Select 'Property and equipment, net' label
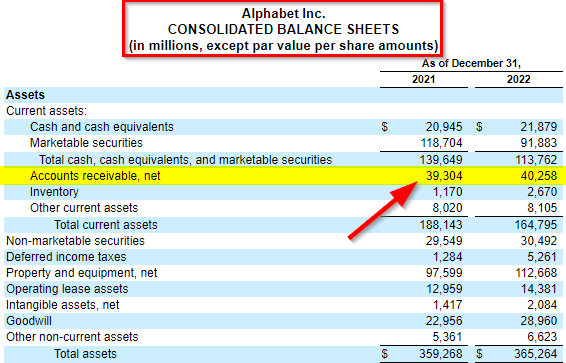The height and width of the screenshot is (363, 566). 82,273
